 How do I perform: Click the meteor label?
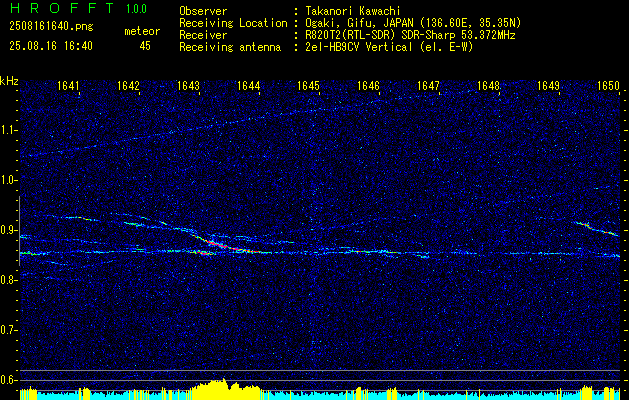coord(142,31)
